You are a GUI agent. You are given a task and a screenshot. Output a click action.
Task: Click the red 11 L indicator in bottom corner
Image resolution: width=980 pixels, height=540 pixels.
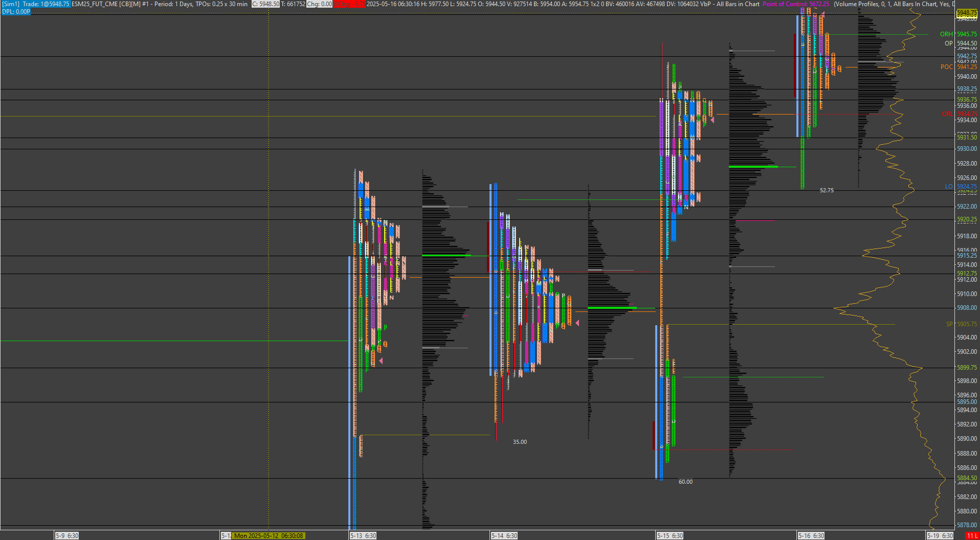pos(972,535)
